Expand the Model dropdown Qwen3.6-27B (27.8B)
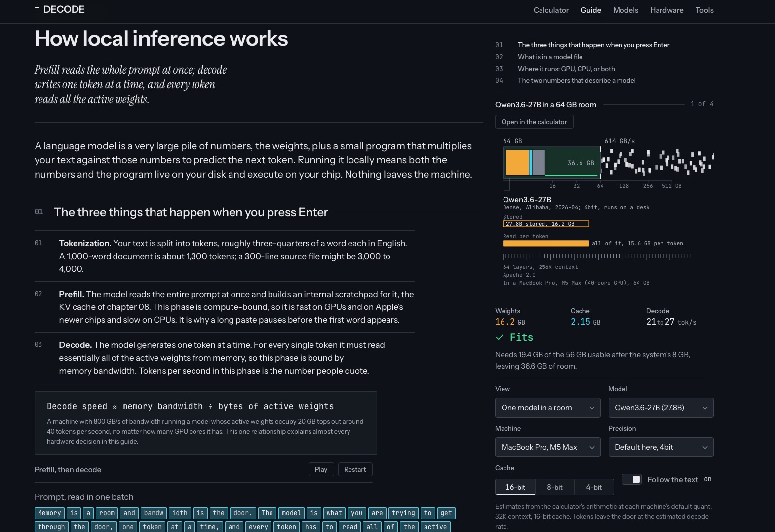 pos(661,408)
